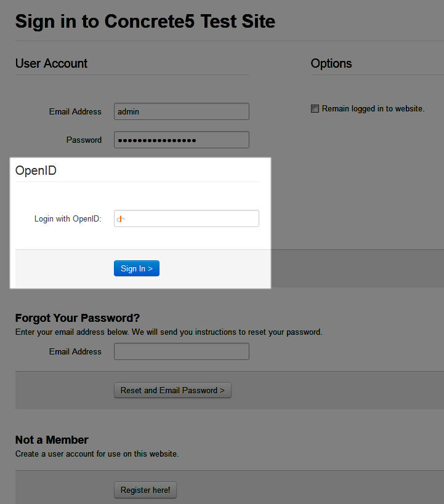Viewport: 444px width, 504px height.
Task: Click into the Password field
Action: click(182, 140)
